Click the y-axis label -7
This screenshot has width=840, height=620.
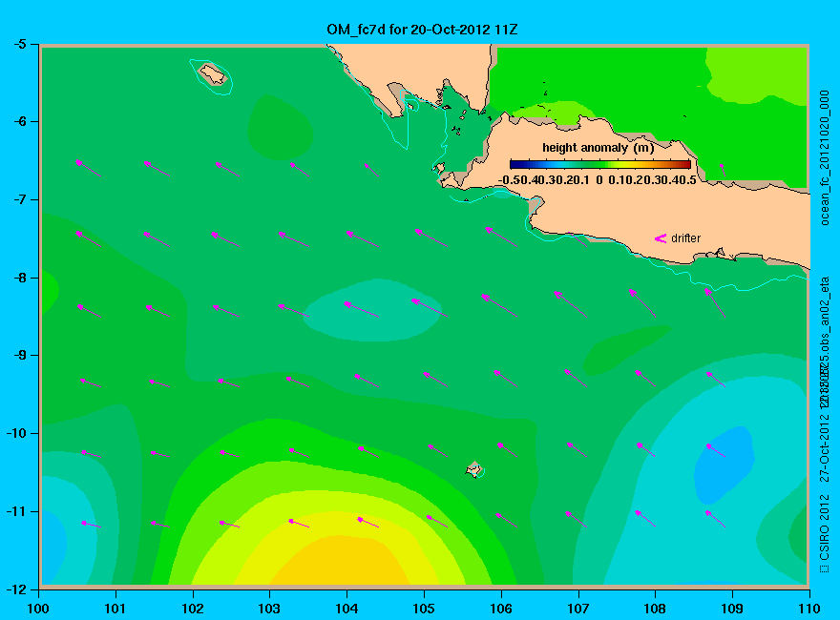pyautogui.click(x=19, y=199)
